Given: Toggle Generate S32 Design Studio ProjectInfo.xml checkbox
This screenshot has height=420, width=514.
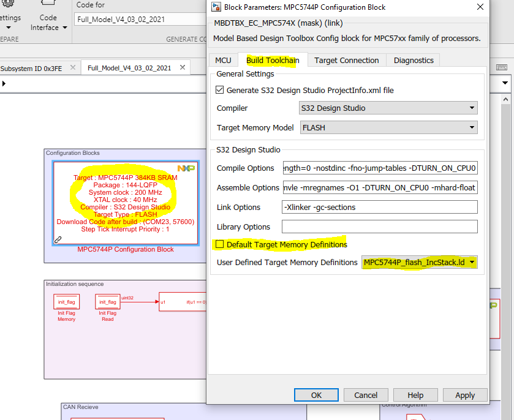Looking at the screenshot, I should [x=220, y=90].
